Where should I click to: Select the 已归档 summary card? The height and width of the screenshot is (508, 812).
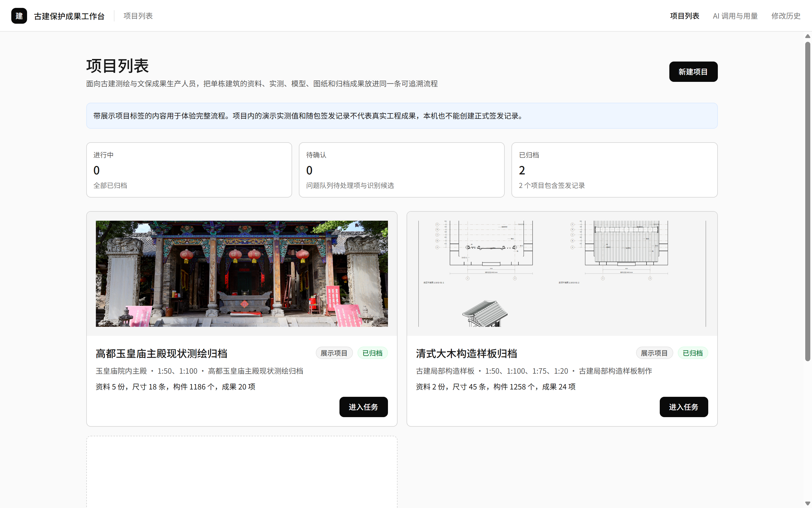pos(614,170)
